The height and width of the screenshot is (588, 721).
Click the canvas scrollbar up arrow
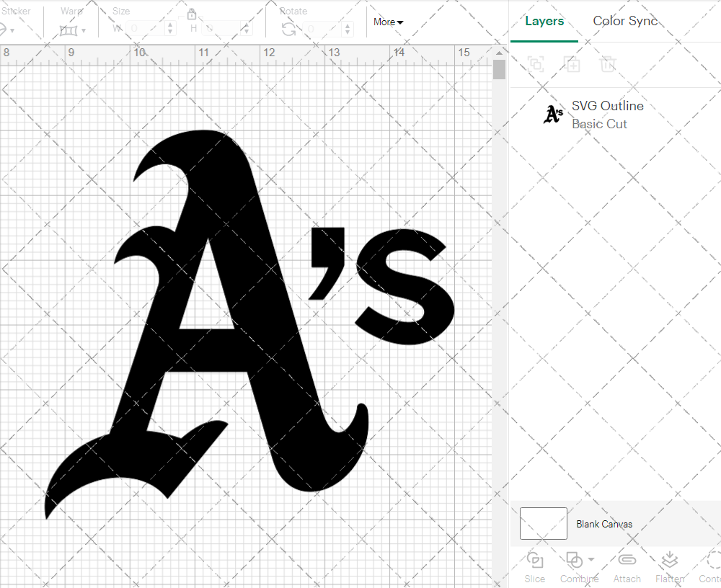(500, 53)
